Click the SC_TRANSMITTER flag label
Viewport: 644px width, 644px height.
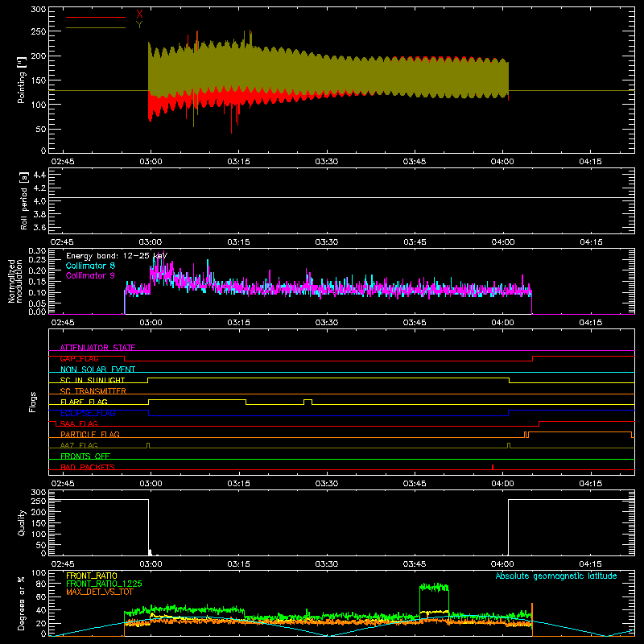click(93, 391)
